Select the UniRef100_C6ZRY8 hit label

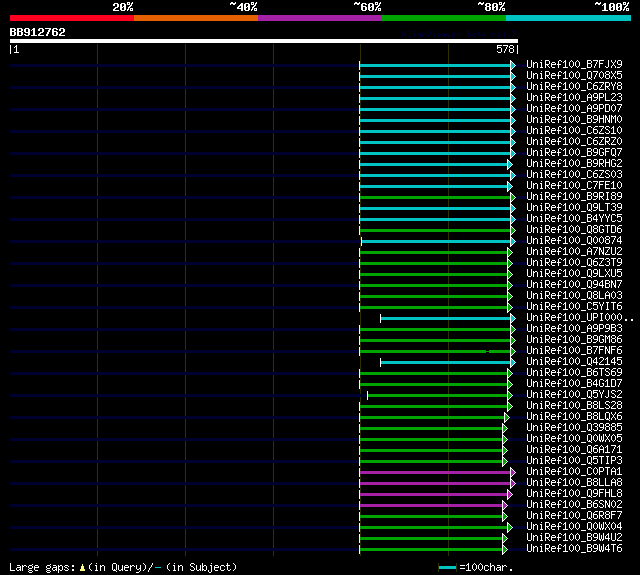click(x=574, y=87)
